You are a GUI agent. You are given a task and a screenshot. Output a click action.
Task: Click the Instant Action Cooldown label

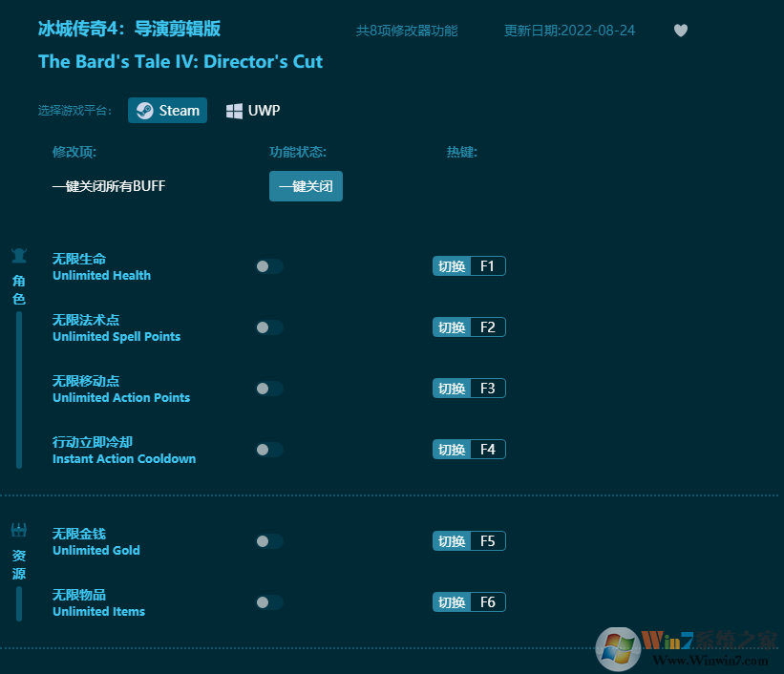coord(124,458)
